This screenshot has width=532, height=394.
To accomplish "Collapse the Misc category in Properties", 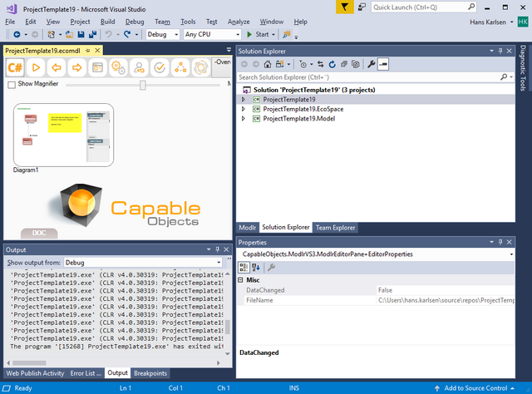I will [240, 280].
